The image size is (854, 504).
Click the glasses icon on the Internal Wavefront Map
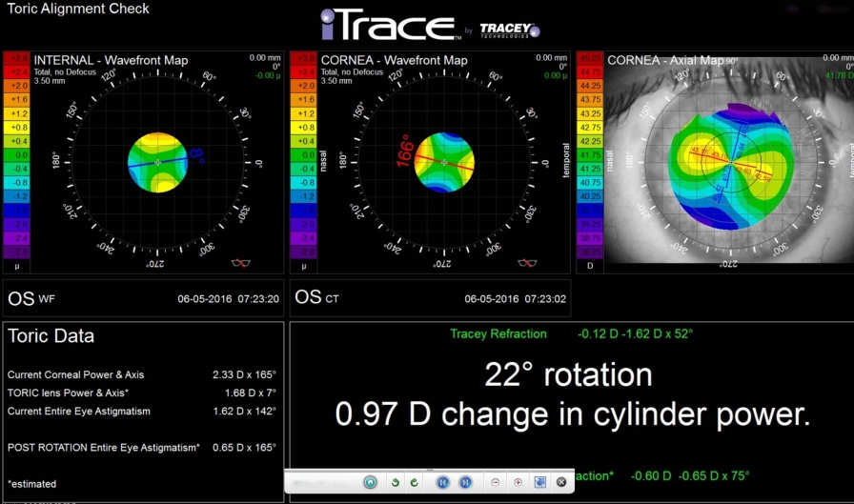pyautogui.click(x=241, y=263)
